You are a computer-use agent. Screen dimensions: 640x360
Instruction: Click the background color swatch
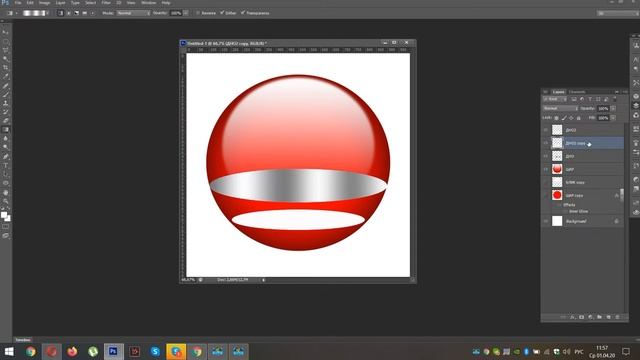[x=8, y=219]
